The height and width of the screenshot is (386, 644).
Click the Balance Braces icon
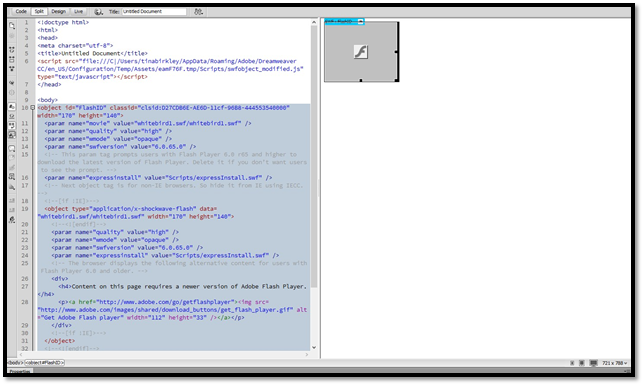tap(12, 92)
